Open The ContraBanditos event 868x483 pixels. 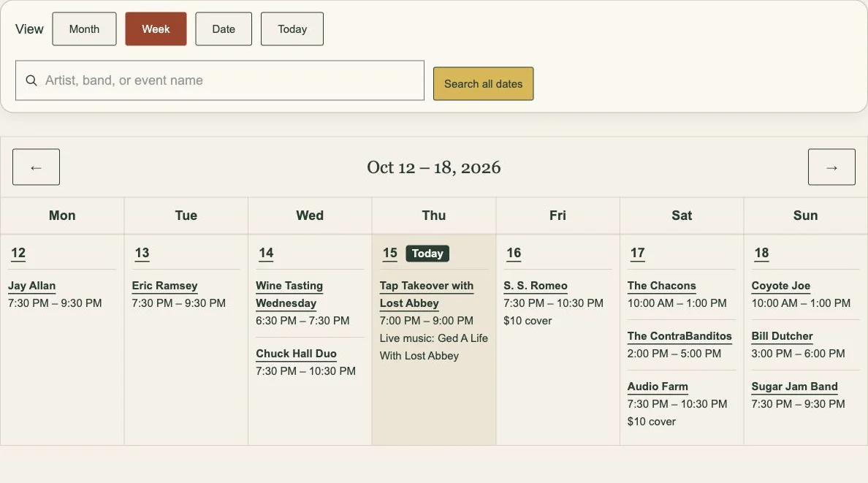[679, 336]
